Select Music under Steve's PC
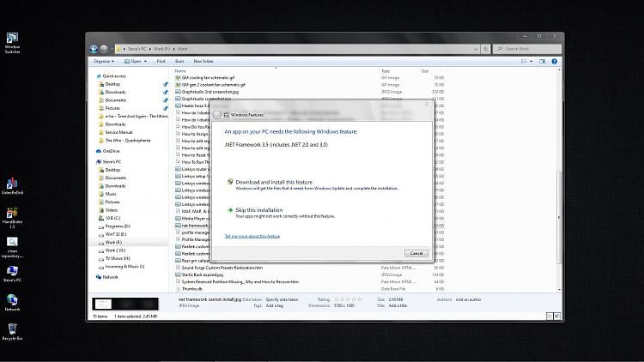This screenshot has height=362, width=644. coord(111,194)
